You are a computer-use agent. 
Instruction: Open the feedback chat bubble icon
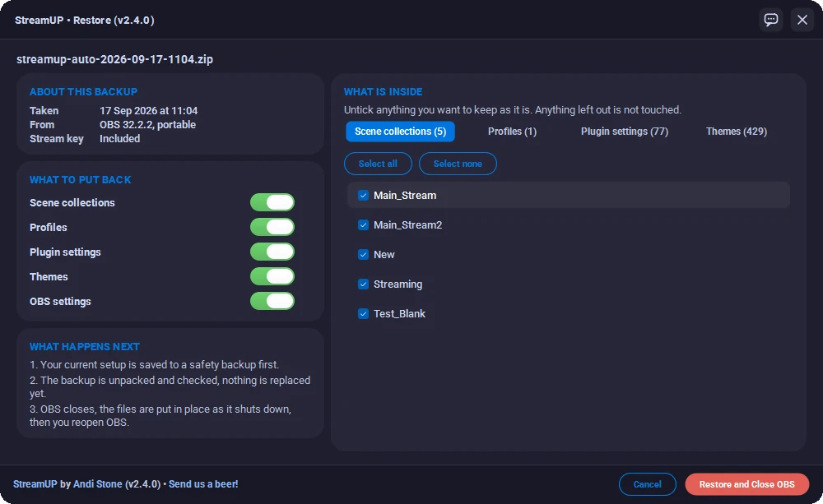[x=771, y=20]
